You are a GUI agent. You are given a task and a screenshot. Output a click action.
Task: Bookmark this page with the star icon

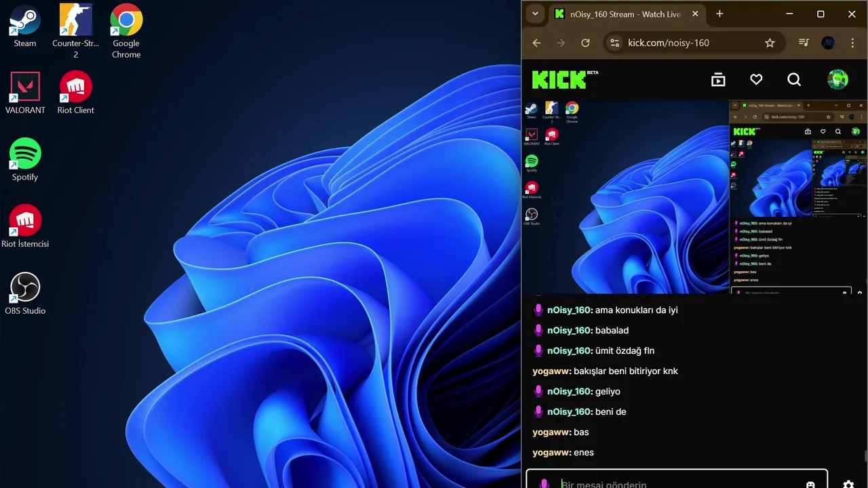tap(770, 43)
